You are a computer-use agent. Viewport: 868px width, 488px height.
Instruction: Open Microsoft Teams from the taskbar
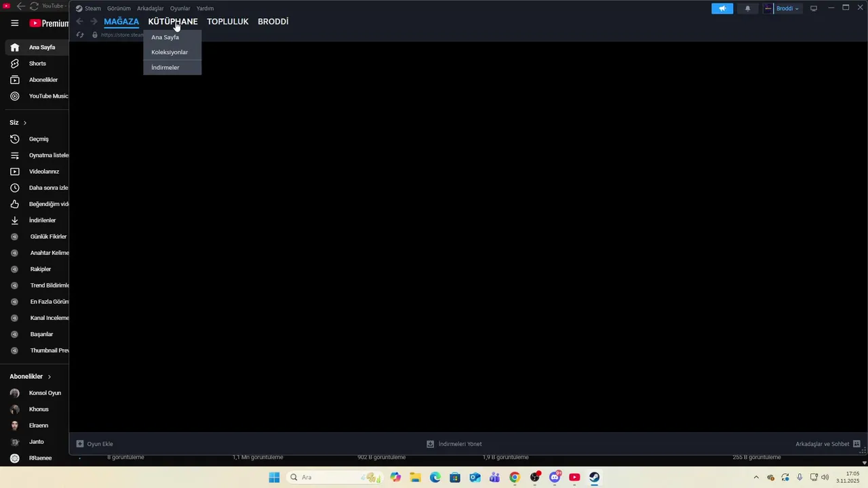pyautogui.click(x=494, y=477)
